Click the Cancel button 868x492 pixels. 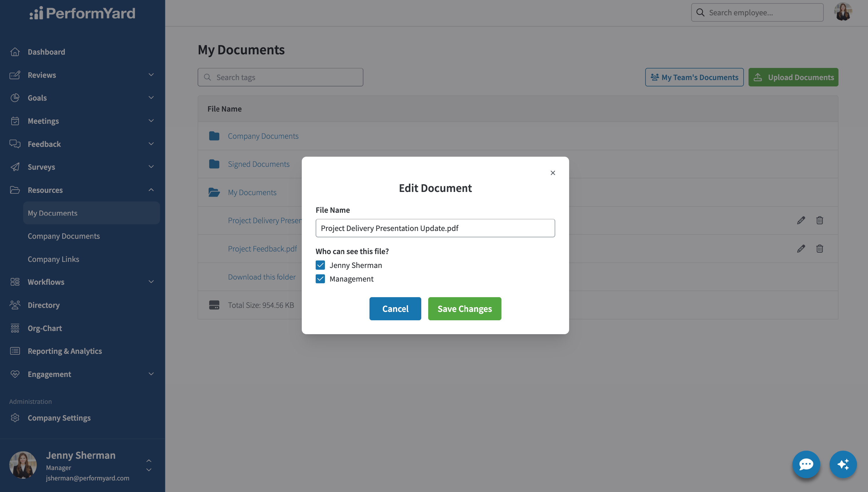pyautogui.click(x=395, y=308)
